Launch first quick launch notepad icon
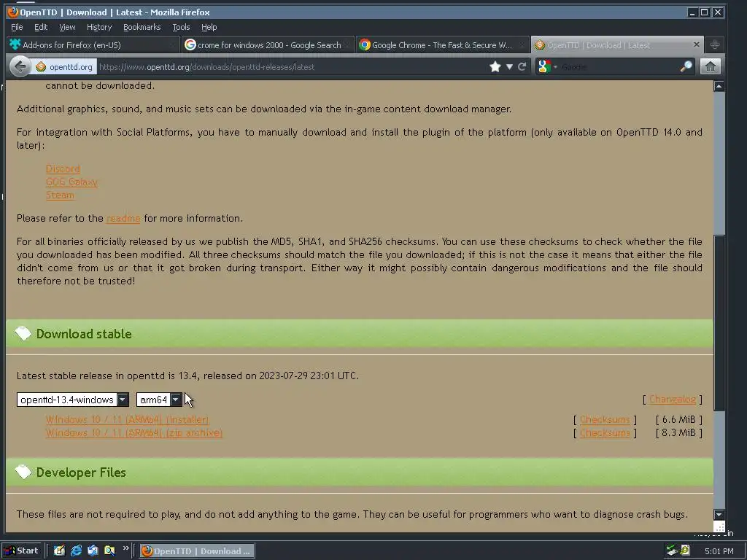 click(x=59, y=551)
